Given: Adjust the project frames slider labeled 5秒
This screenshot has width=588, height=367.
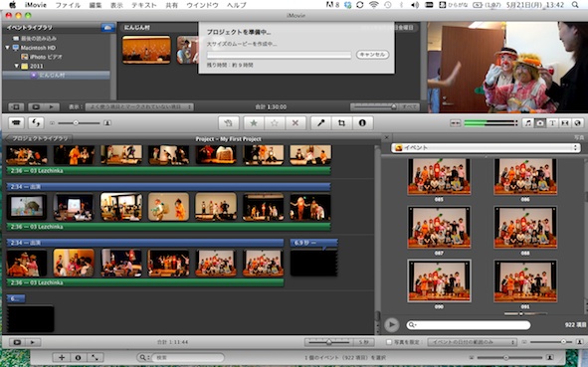Looking at the screenshot, I should coord(328,342).
